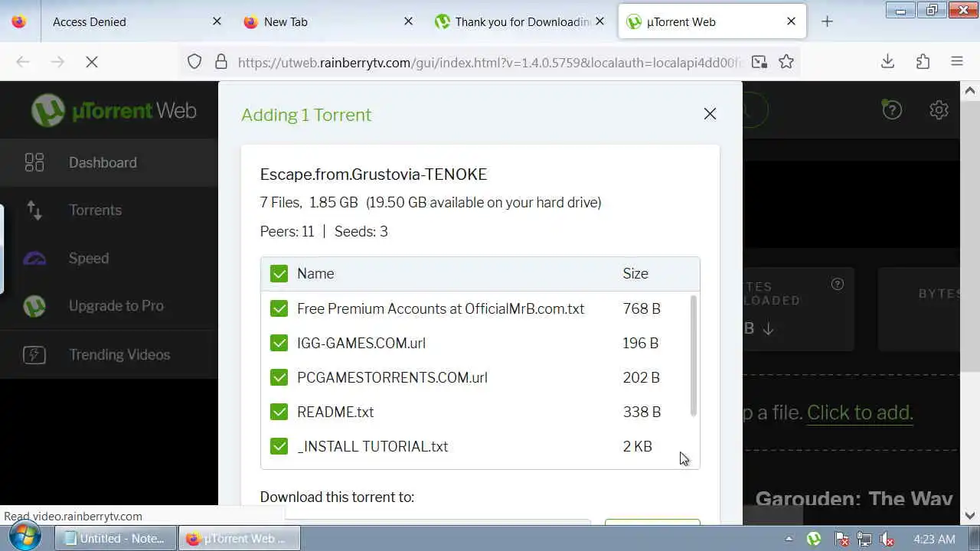Click the help icon on bytes downloaded card

(x=838, y=284)
